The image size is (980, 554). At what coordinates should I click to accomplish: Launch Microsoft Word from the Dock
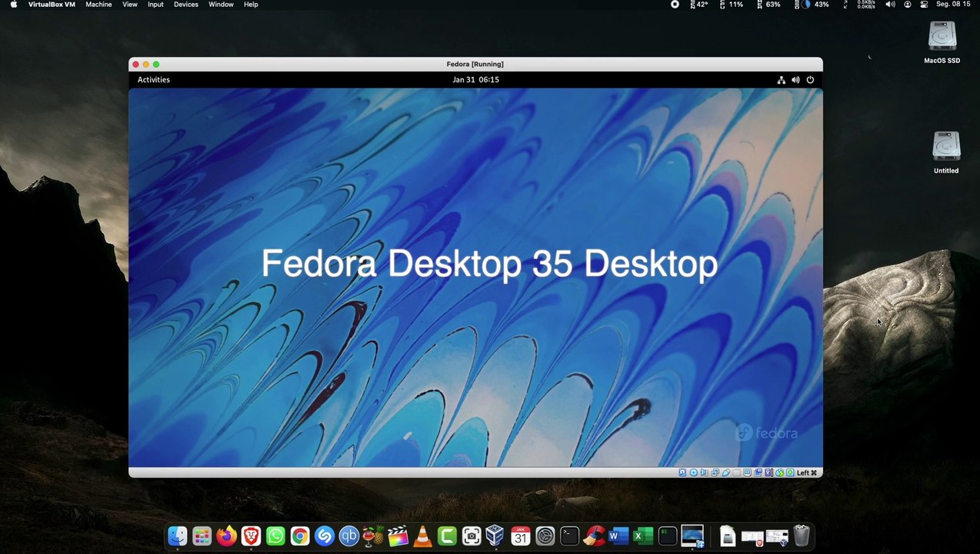617,536
